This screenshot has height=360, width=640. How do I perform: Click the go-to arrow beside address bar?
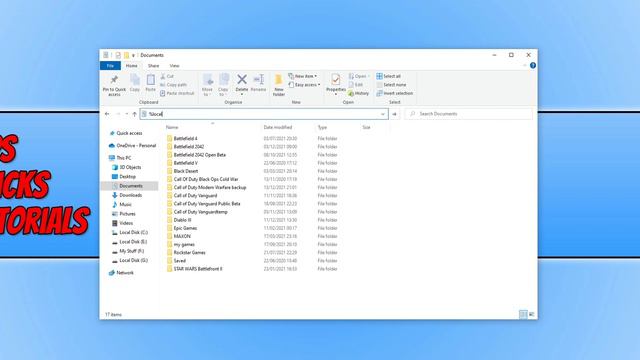[x=394, y=114]
